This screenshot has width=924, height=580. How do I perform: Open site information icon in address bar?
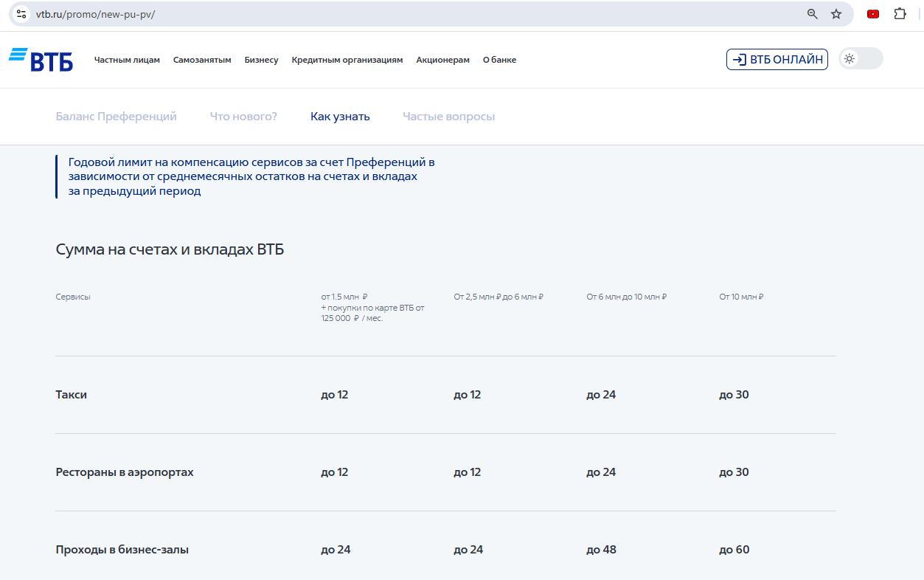point(22,14)
